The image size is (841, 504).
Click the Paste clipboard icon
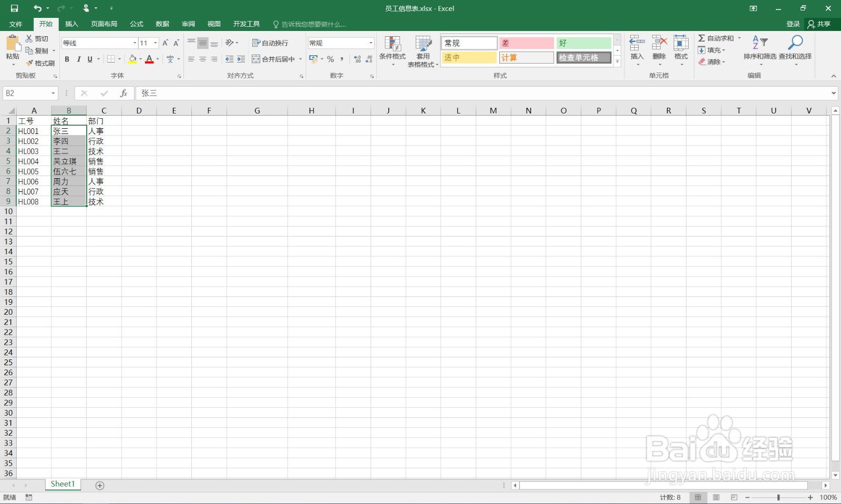click(13, 43)
